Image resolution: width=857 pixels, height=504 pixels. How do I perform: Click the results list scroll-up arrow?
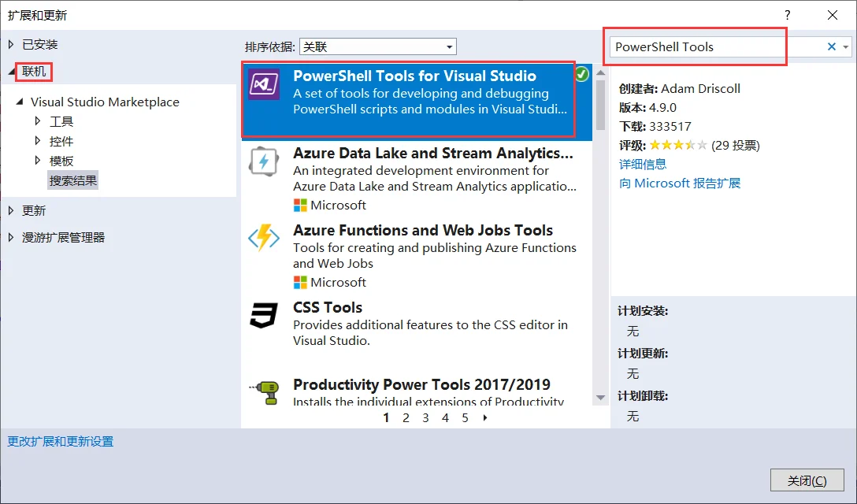(x=601, y=72)
